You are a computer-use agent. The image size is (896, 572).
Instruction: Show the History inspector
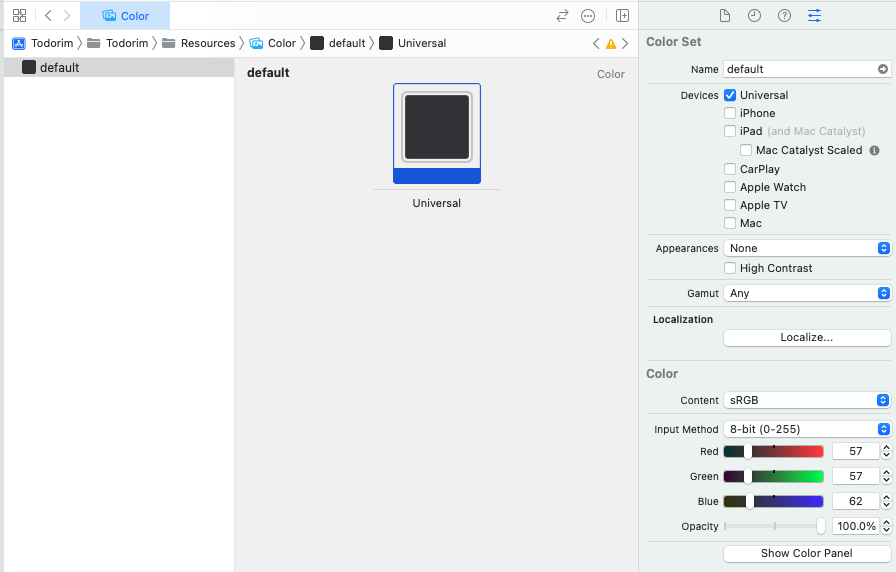(x=754, y=16)
